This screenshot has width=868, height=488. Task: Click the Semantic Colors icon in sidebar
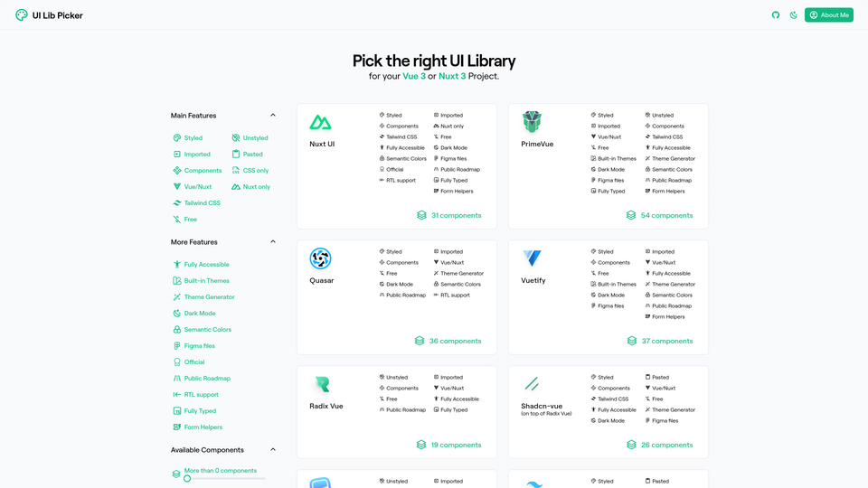[x=177, y=329]
